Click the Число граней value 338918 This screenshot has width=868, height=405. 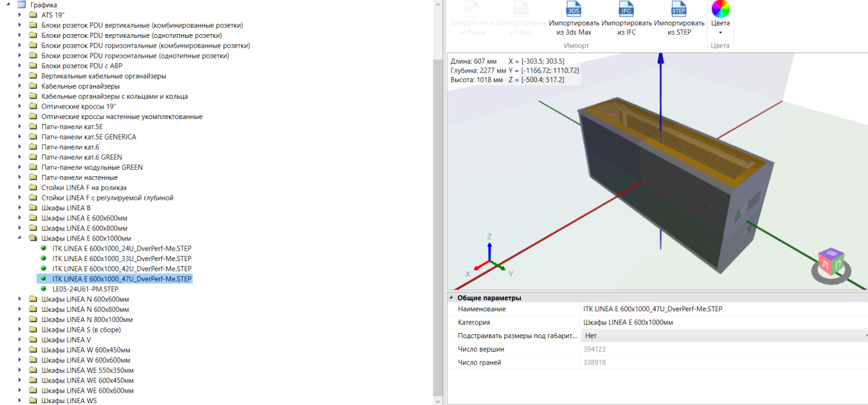pyautogui.click(x=594, y=363)
